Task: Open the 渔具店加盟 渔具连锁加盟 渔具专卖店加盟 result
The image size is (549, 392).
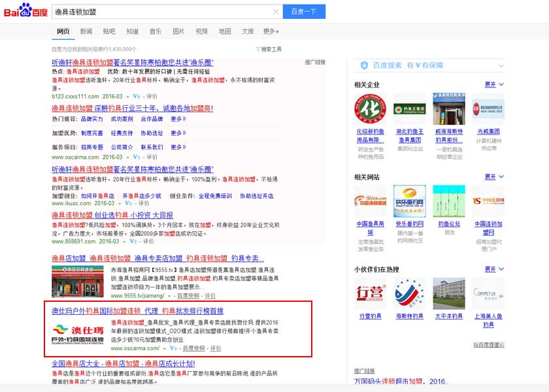Action: [158, 259]
